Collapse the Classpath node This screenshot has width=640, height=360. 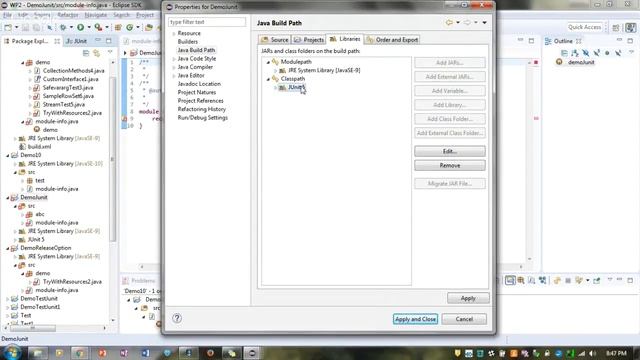[x=268, y=79]
